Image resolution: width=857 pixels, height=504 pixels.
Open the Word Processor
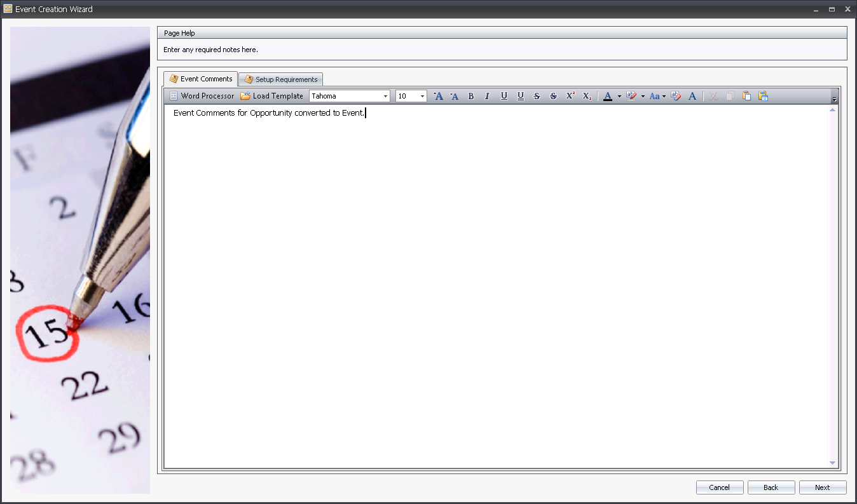[202, 96]
